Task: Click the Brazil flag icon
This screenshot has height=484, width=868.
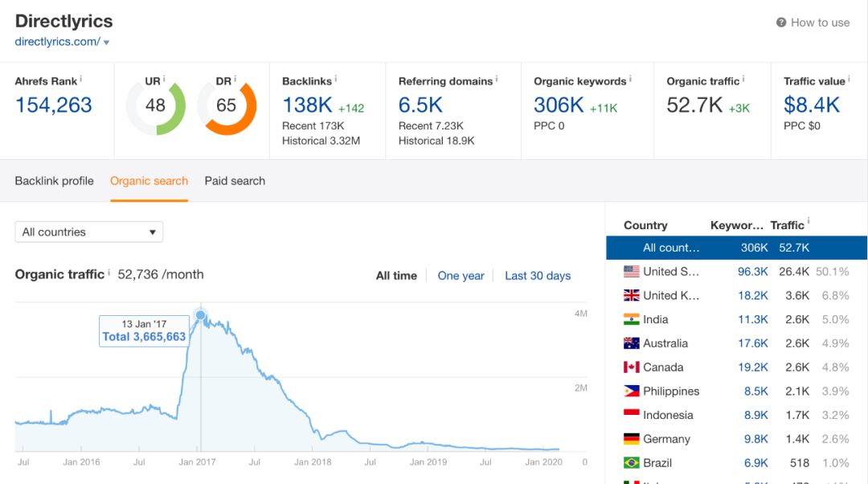Action: 631,463
